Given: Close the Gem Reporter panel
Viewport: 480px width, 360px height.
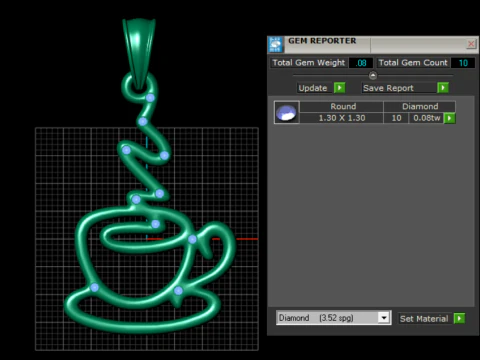Looking at the screenshot, I should click(x=471, y=44).
